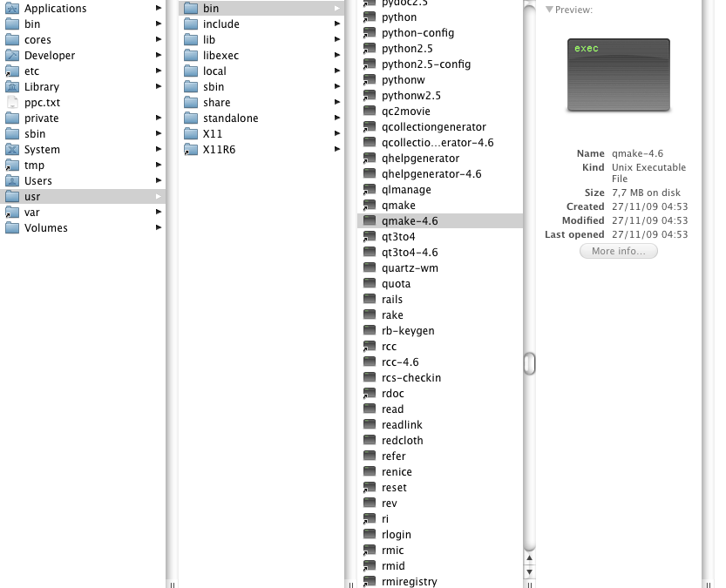Image resolution: width=726 pixels, height=588 pixels.
Task: Click the Users folder icon
Action: click(12, 181)
